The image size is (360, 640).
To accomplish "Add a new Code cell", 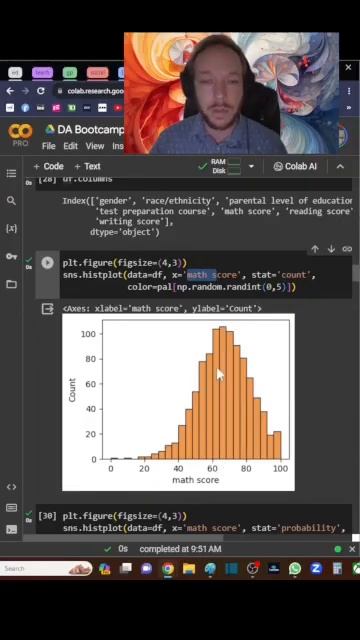I will [48, 167].
